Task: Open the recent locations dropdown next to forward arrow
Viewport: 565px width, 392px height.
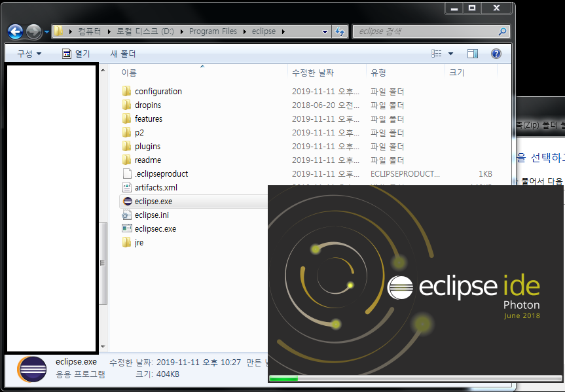Action: click(46, 32)
